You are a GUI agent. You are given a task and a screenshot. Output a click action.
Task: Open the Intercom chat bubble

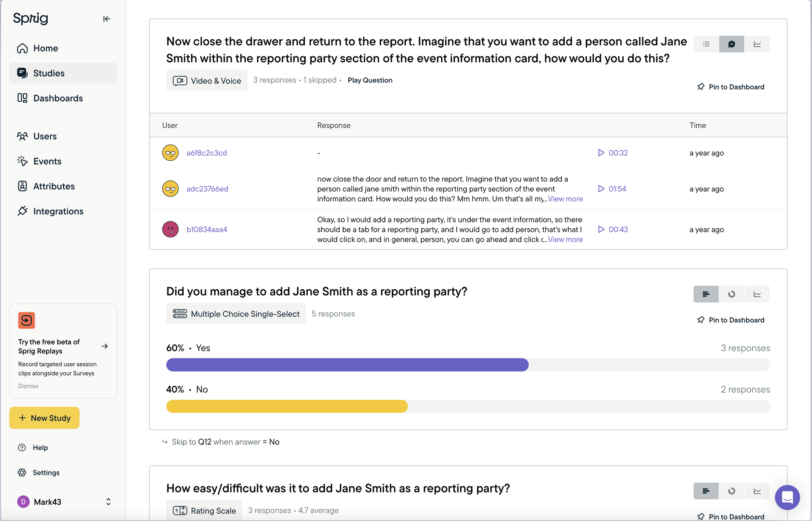(787, 497)
